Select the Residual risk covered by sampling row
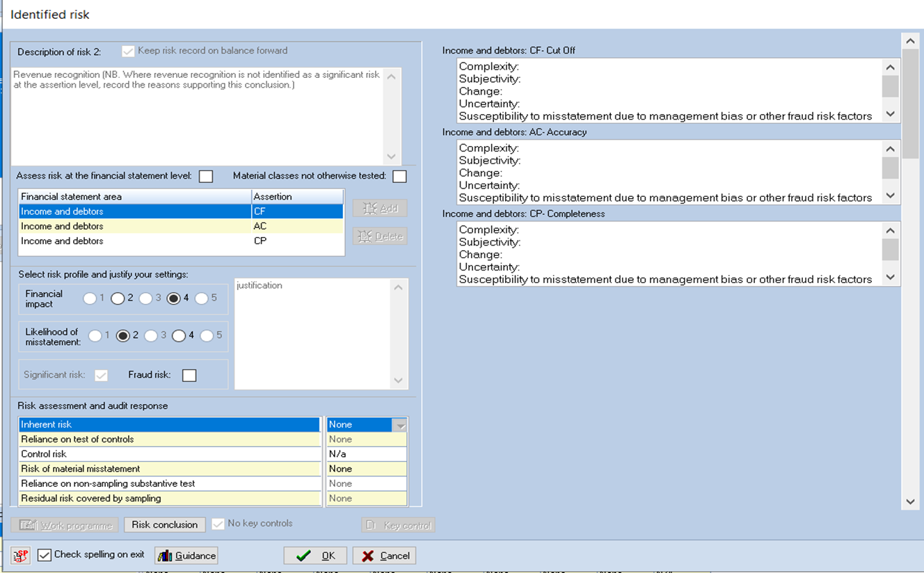Image resolution: width=924 pixels, height=573 pixels. pyautogui.click(x=169, y=499)
